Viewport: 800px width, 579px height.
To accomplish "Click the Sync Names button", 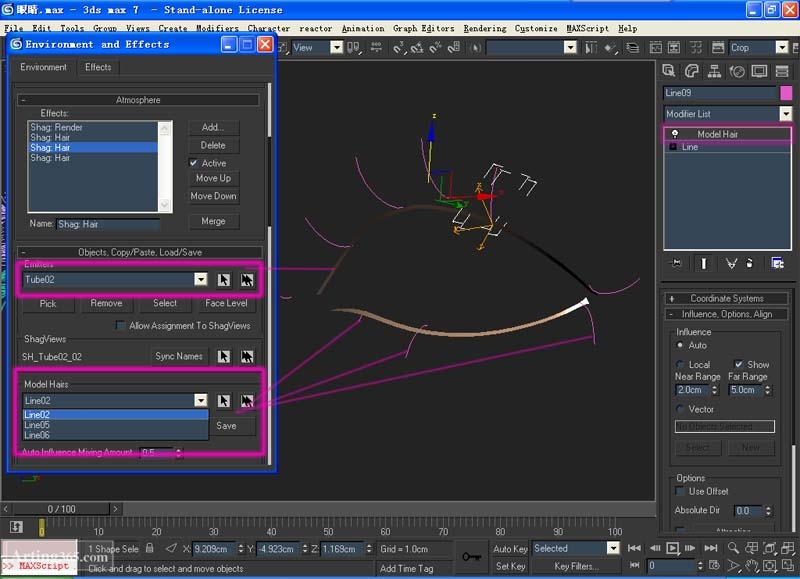I will (x=179, y=356).
